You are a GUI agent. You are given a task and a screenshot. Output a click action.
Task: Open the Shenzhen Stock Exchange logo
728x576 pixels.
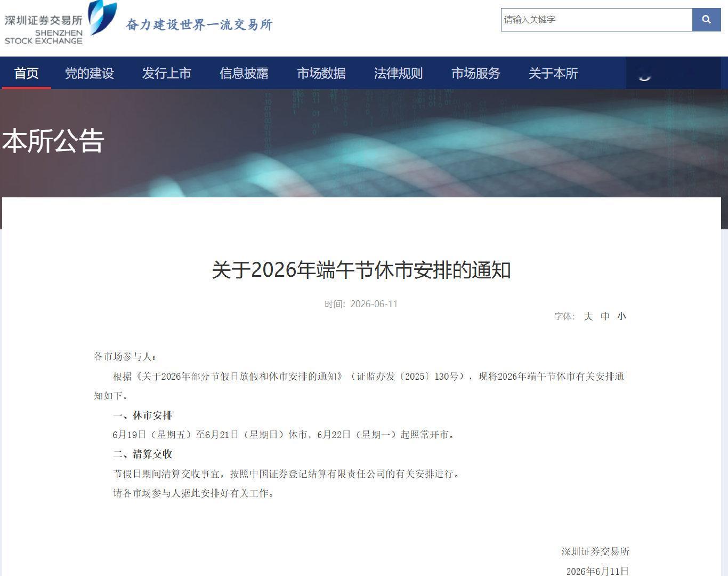click(60, 23)
